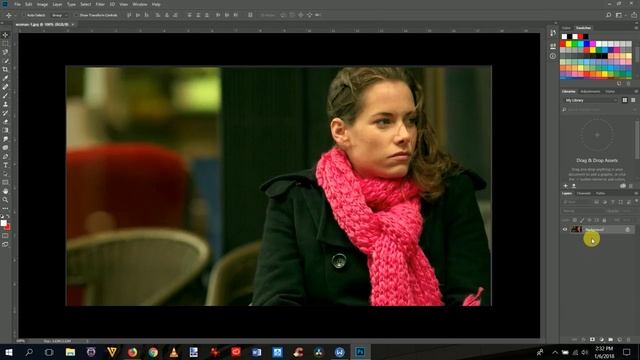The image size is (640, 360).
Task: Open the foreground color picker
Action: pos(4,223)
